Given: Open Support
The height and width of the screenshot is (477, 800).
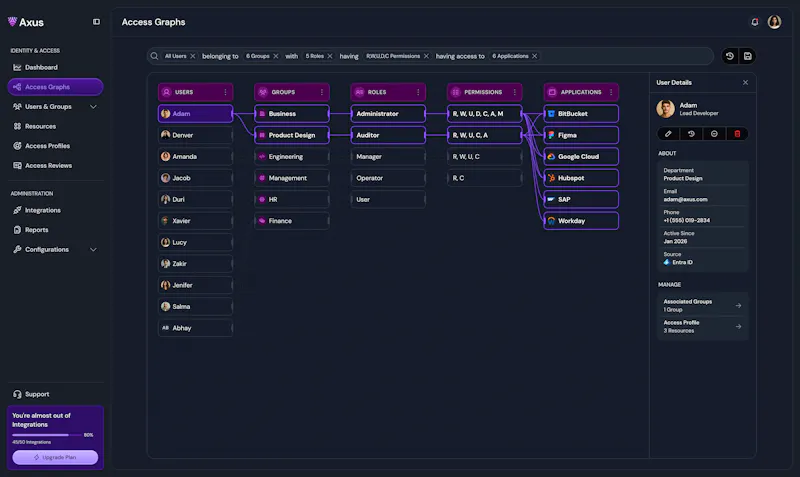Looking at the screenshot, I should click(x=55, y=394).
